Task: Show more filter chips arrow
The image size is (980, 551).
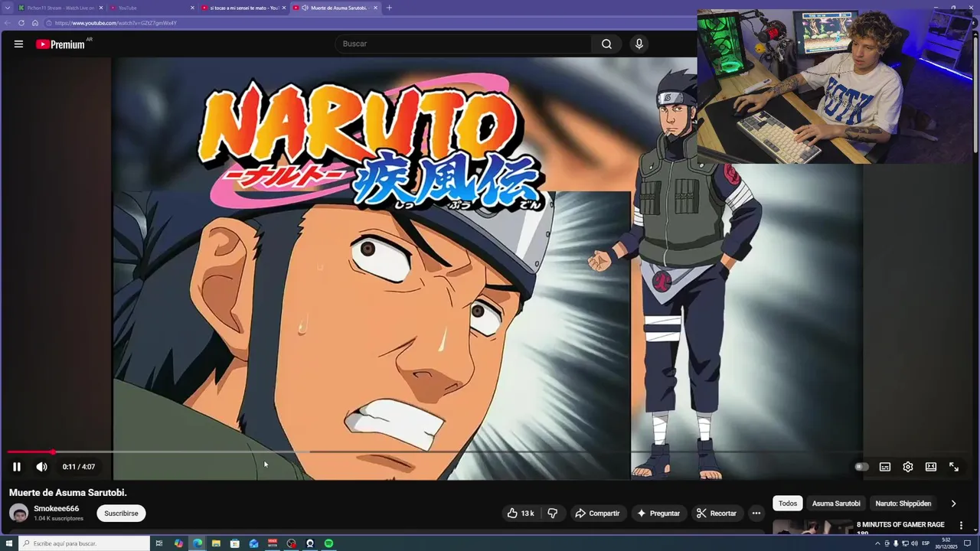Action: tap(953, 504)
